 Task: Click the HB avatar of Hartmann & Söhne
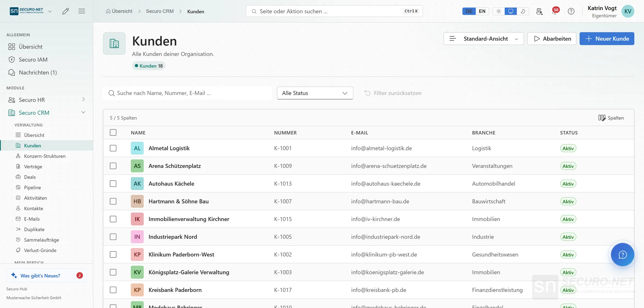tap(137, 201)
